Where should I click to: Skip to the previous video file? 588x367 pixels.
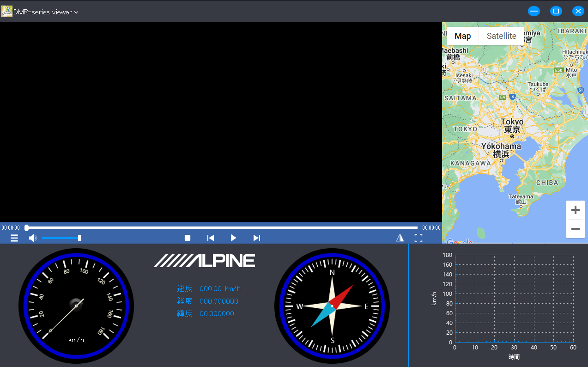(211, 238)
